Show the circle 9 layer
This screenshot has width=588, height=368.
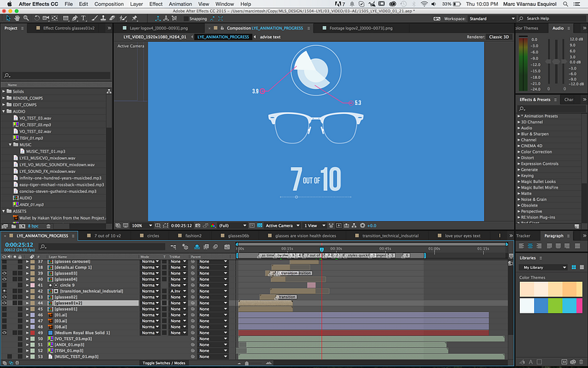point(4,286)
